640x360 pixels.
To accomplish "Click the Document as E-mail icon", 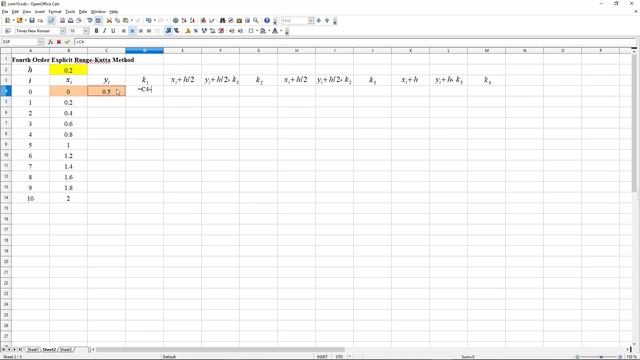I will click(40, 20).
